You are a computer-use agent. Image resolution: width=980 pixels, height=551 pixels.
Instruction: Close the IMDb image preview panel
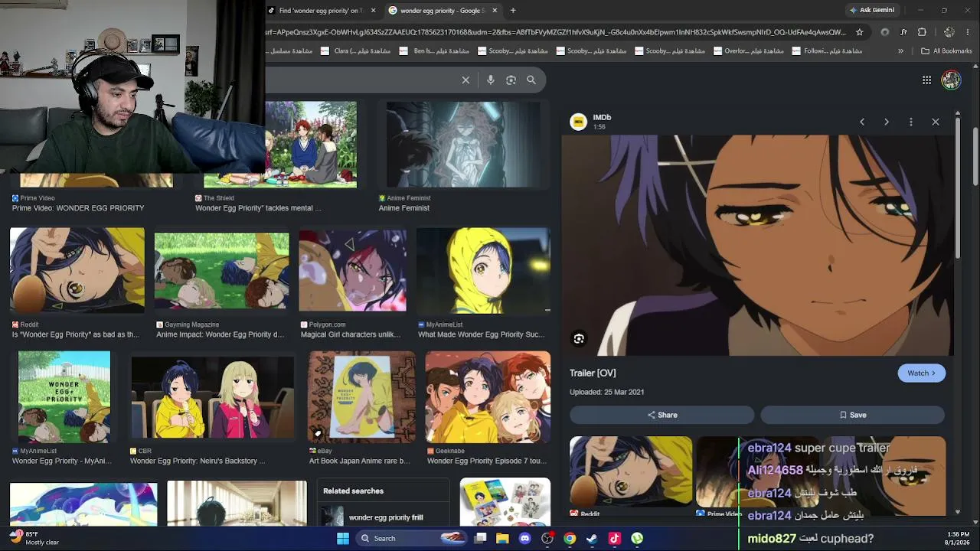click(x=936, y=122)
